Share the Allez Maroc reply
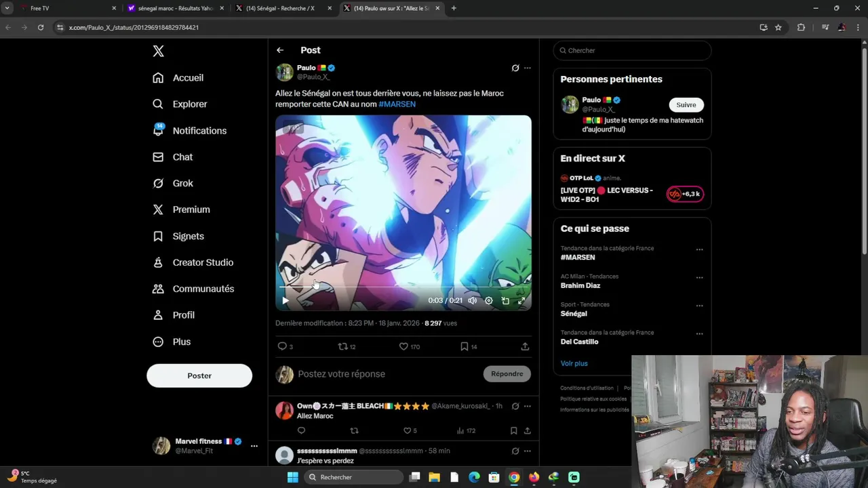Viewport: 868px width, 488px height. 527,430
